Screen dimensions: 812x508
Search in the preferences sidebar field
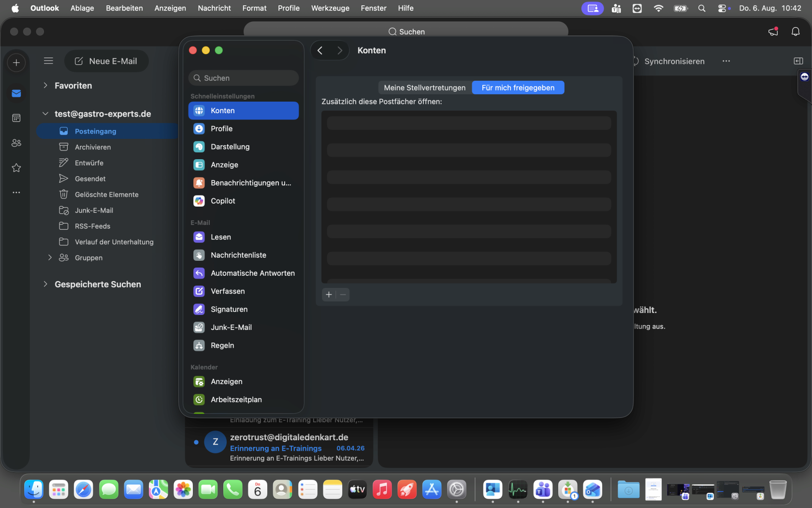[x=244, y=78]
